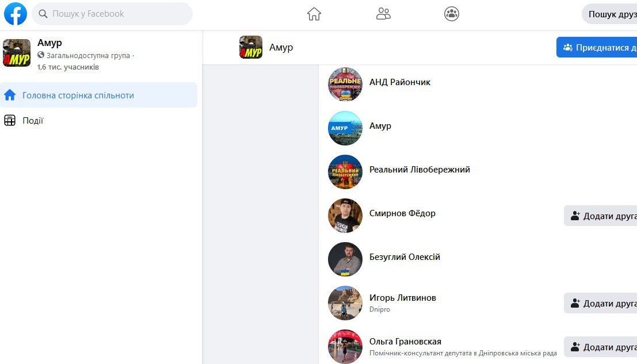
Task: Click the blue home icon in sidebar
Action: pyautogui.click(x=10, y=95)
